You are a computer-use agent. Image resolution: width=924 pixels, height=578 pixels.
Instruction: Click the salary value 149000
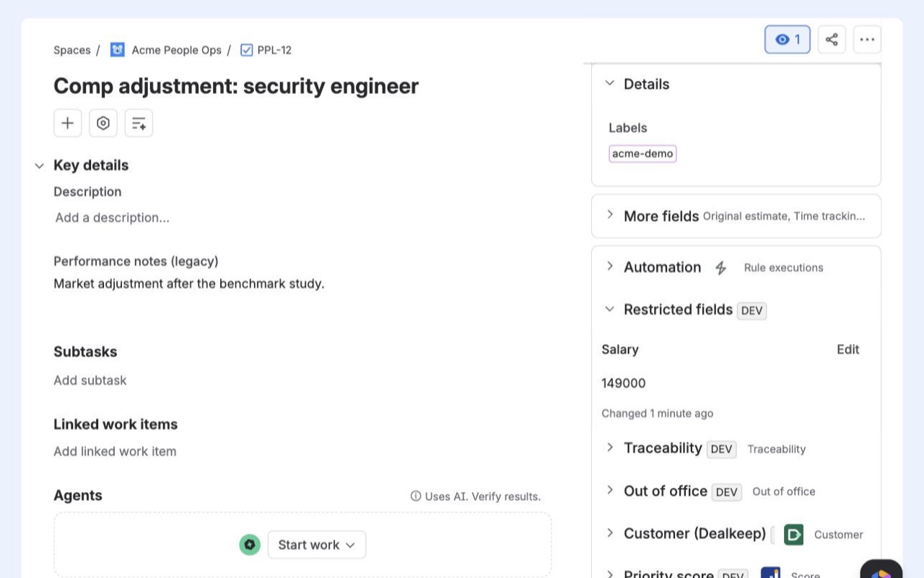624,383
